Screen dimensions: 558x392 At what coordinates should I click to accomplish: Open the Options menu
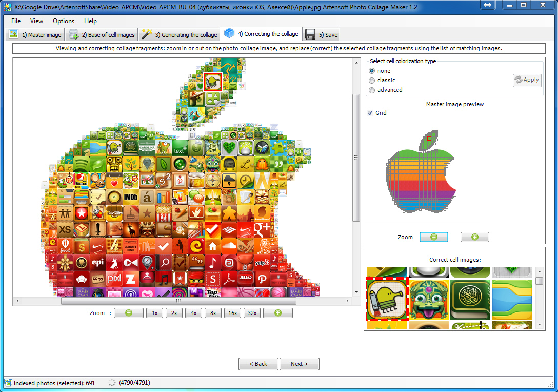pos(64,21)
